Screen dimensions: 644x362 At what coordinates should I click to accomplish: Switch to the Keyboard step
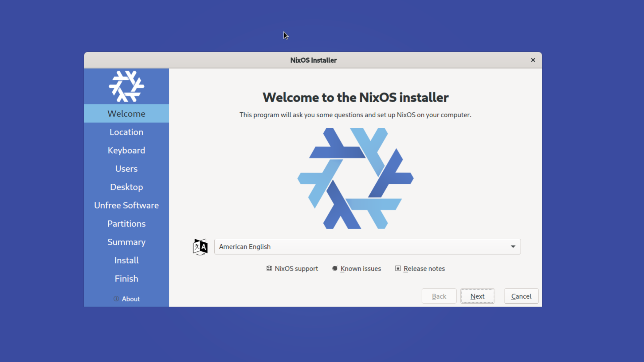click(x=126, y=150)
